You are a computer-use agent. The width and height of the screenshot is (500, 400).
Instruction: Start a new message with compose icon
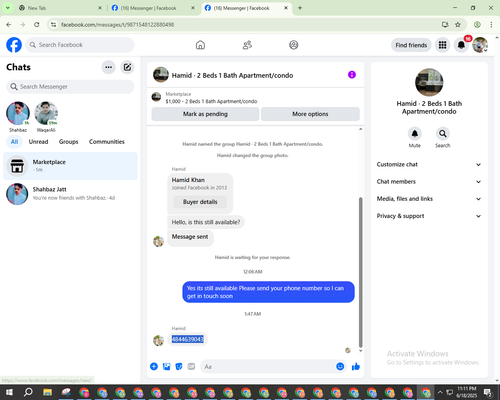point(127,67)
